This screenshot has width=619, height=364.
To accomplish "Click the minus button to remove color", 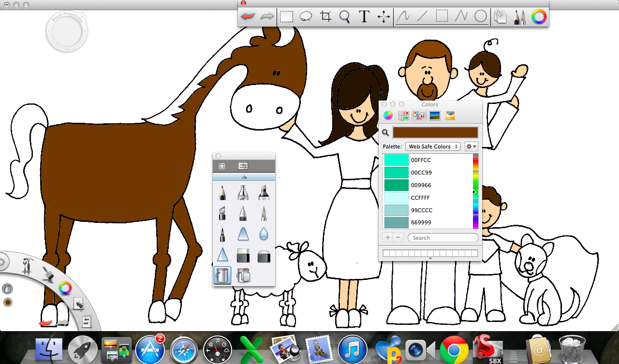I will point(398,238).
